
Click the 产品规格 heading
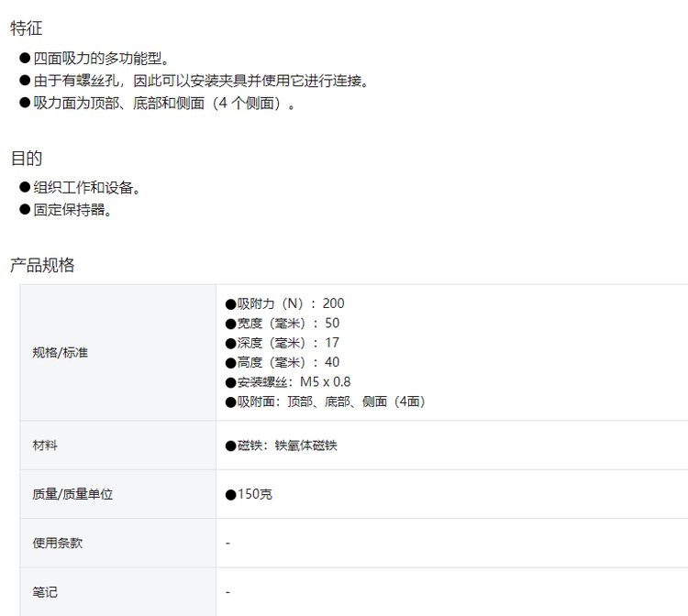tap(42, 266)
